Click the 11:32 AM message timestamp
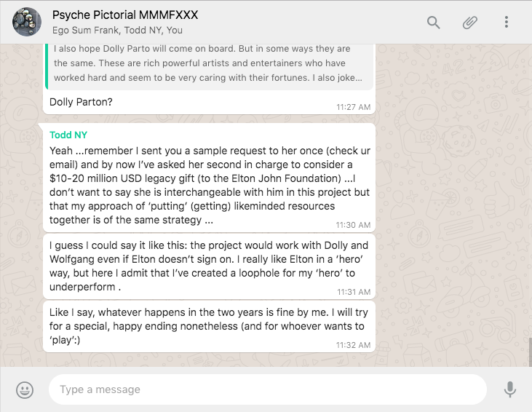The image size is (532, 412). (354, 344)
